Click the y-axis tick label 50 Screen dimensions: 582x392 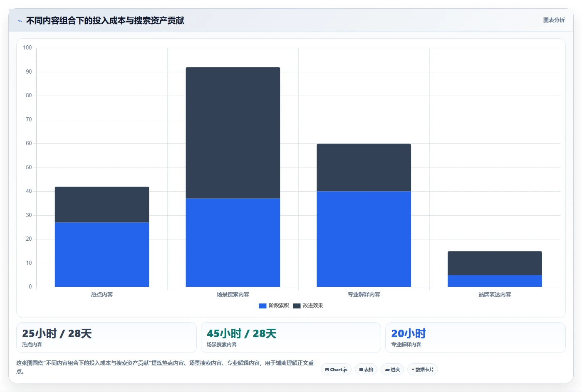pos(29,168)
